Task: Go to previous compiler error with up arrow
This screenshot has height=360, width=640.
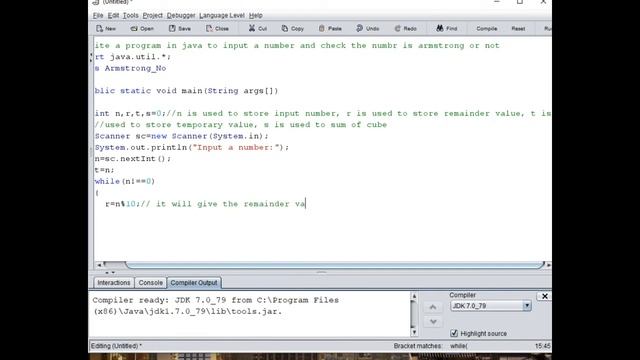Action: pos(433,307)
